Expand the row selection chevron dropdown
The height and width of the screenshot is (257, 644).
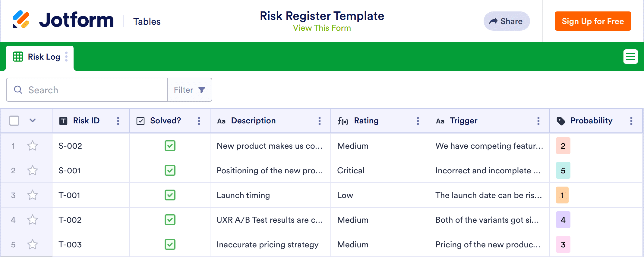(33, 121)
